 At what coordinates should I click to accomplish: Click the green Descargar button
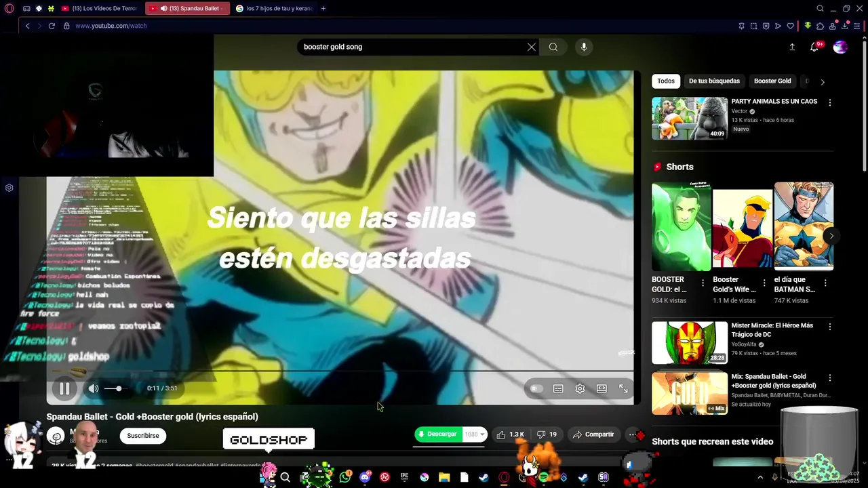[x=437, y=434]
